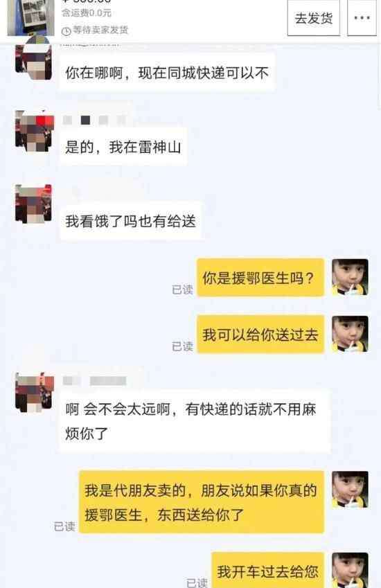Open the product thumbnail in the order header
Image resolution: width=381 pixels, height=588 pixels.
(x=30, y=17)
